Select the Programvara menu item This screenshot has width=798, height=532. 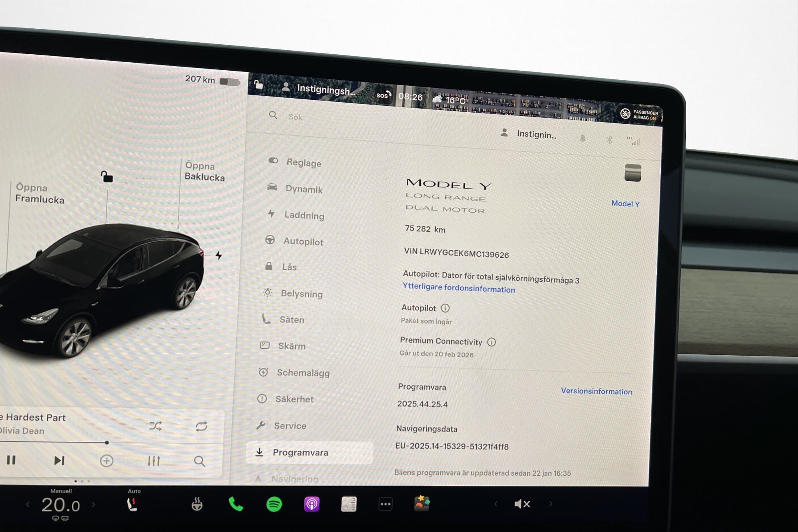coord(310,453)
